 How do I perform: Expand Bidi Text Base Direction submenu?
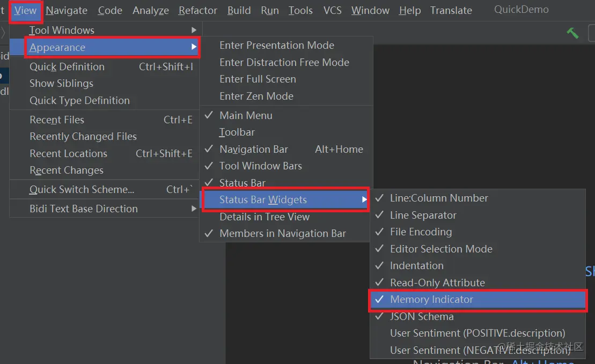[x=84, y=209]
